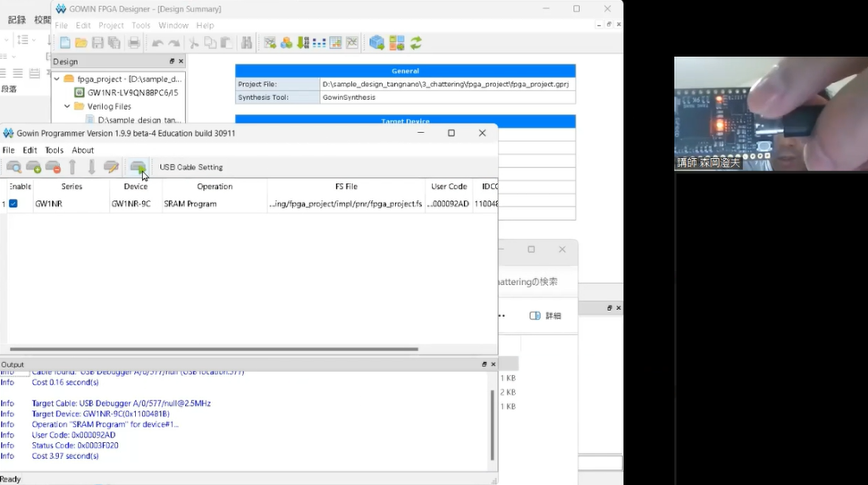Click the Edit Device pencil icon
Screen dimensions: 868x485
click(x=112, y=167)
